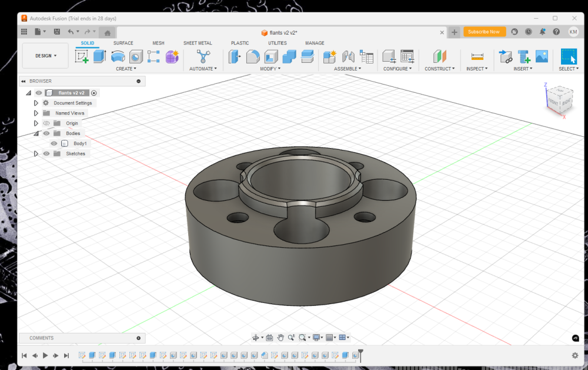Select the Create Sketch tool
The image size is (588, 370).
(81, 56)
